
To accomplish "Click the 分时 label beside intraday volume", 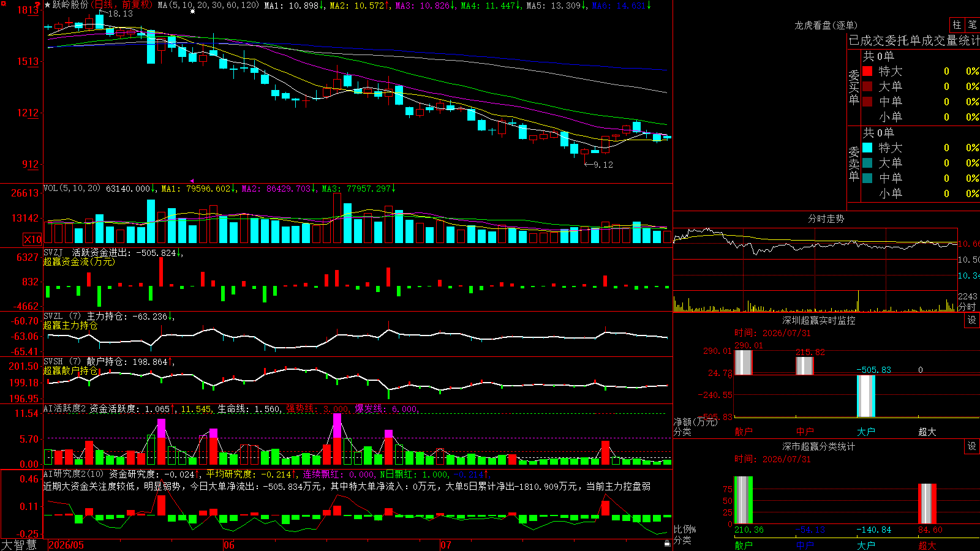I will pyautogui.click(x=967, y=307).
